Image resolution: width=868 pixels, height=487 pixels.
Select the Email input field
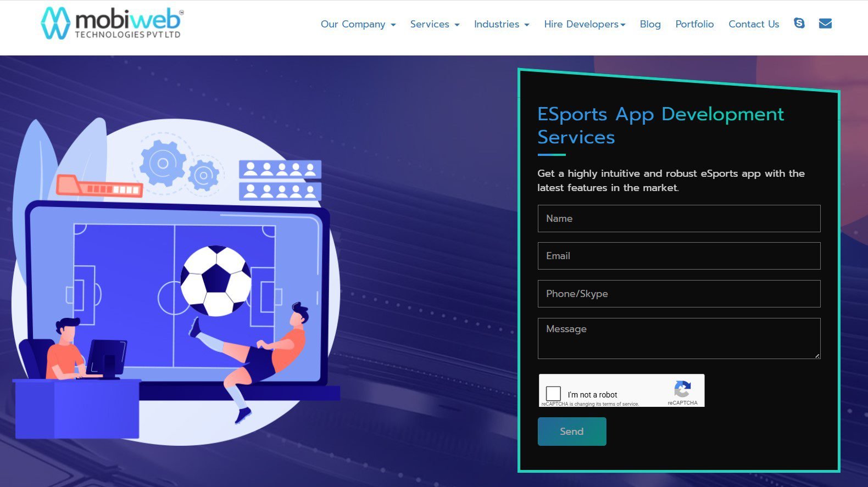(x=679, y=256)
